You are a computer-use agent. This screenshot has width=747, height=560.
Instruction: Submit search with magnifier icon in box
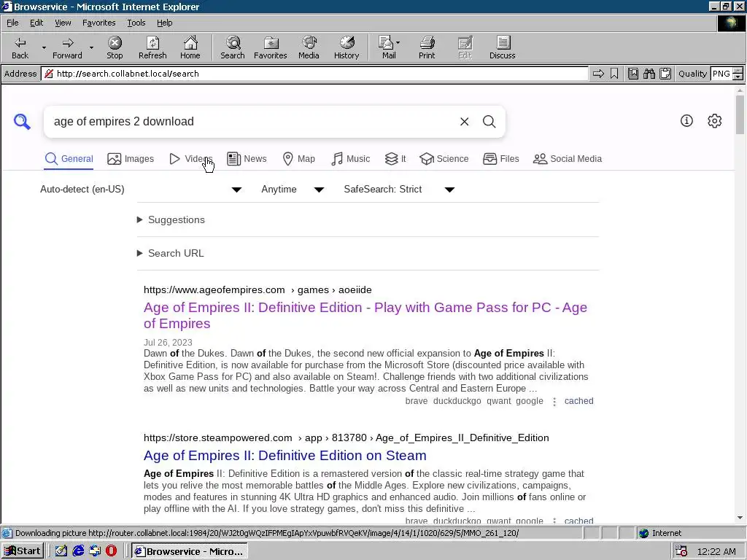(x=489, y=122)
